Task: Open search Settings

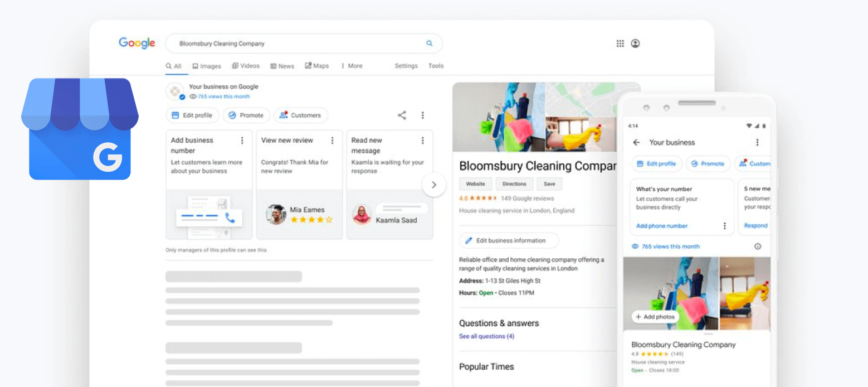Action: pyautogui.click(x=406, y=66)
